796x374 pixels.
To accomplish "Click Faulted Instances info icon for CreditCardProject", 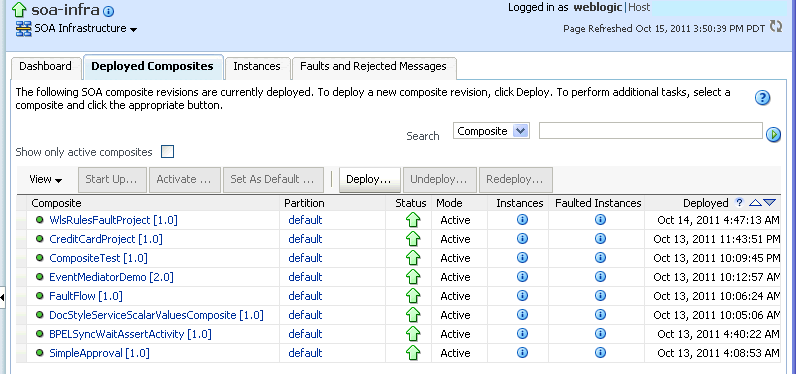I will pyautogui.click(x=600, y=239).
